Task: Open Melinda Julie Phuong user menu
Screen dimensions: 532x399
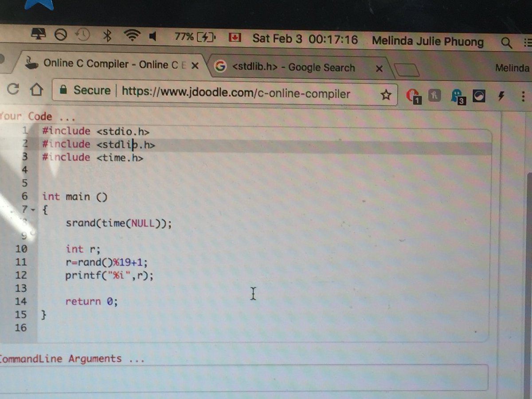Action: (x=428, y=41)
